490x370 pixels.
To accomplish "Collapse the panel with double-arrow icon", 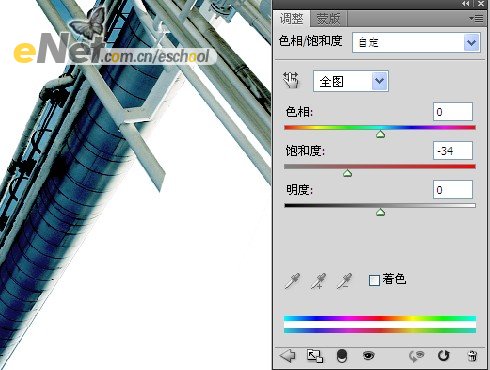I will [x=466, y=4].
